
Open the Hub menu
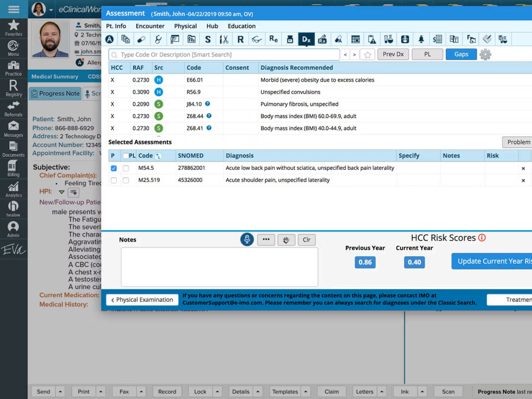(212, 26)
